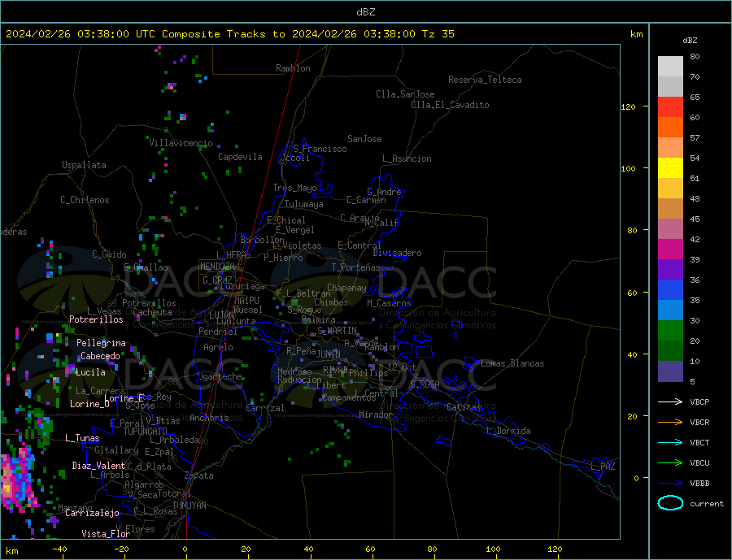Screen dimensions: 732x560
Task: Click the 'current' legend label
Action: pyautogui.click(x=707, y=504)
